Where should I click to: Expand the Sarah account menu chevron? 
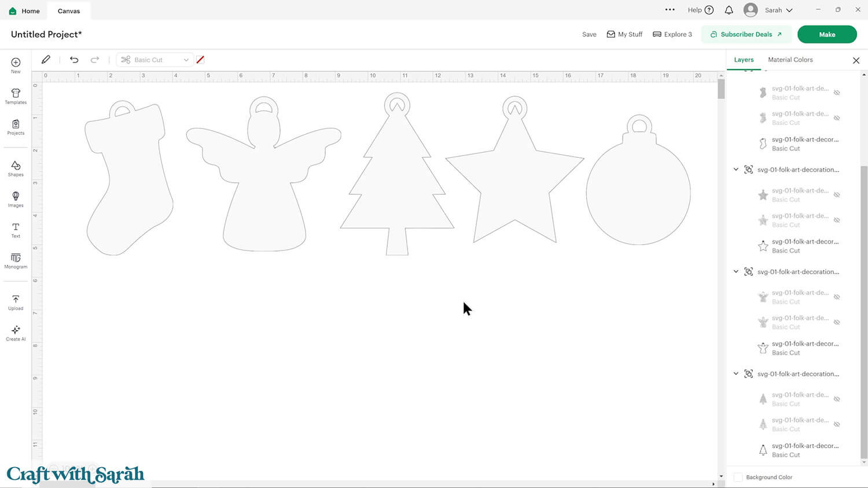click(789, 10)
